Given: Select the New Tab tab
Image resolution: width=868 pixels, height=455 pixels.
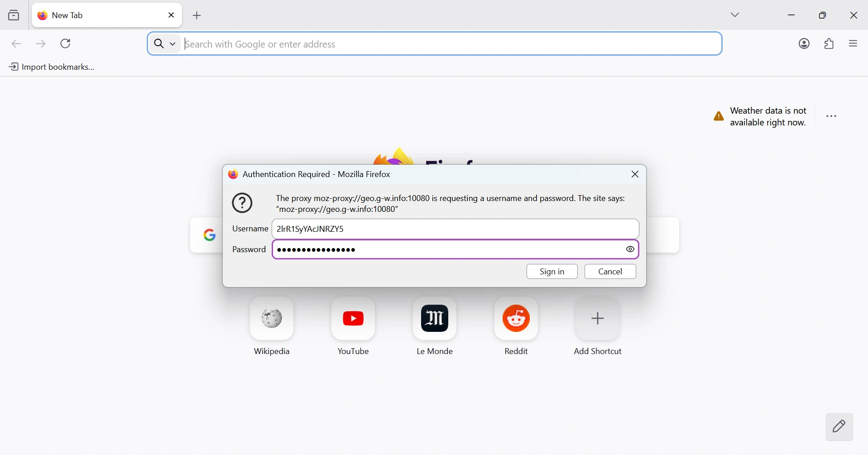Looking at the screenshot, I should pos(95,15).
